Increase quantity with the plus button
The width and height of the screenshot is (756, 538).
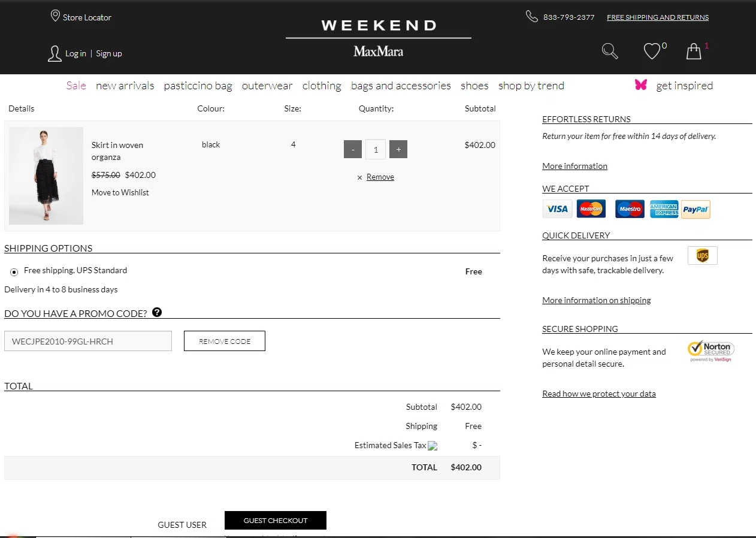(x=398, y=149)
